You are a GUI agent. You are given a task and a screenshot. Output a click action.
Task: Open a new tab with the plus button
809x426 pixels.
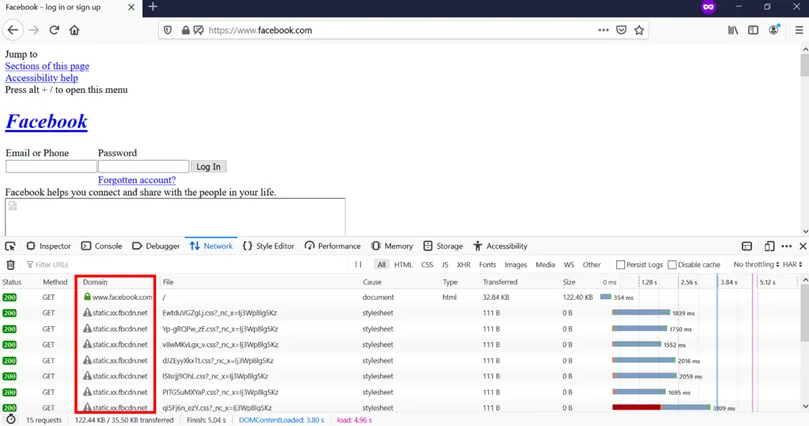click(153, 7)
